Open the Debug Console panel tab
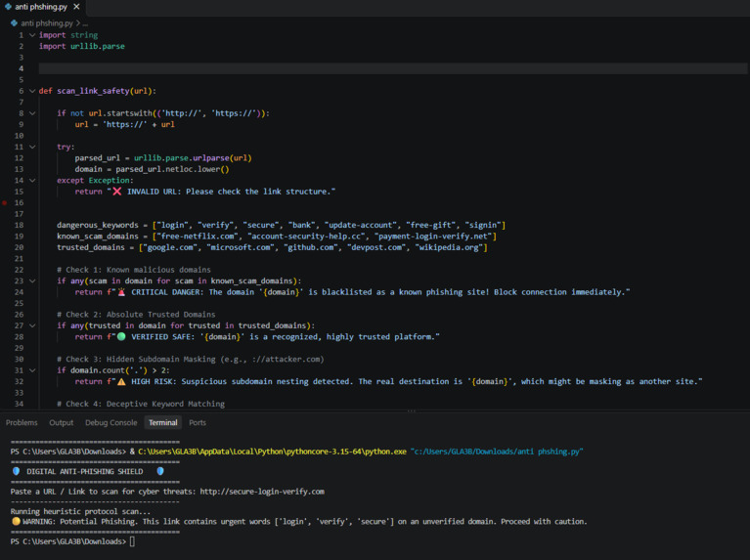 (x=110, y=423)
